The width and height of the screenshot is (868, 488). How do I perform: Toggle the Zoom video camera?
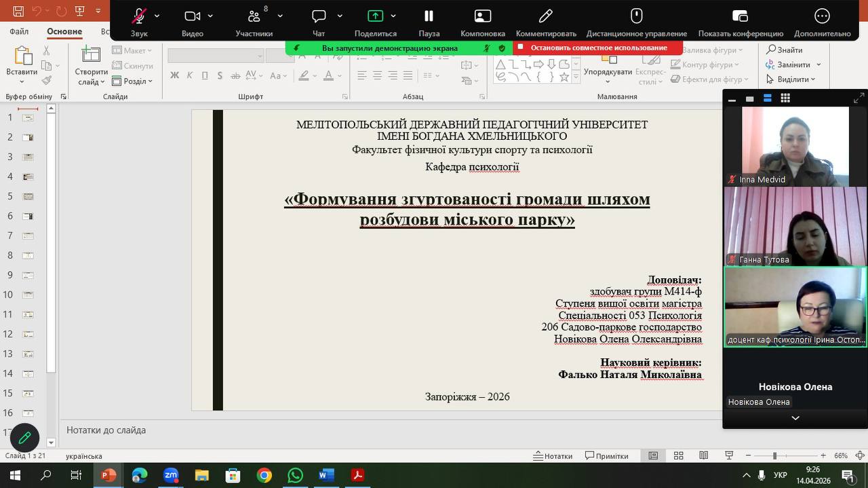coord(193,17)
